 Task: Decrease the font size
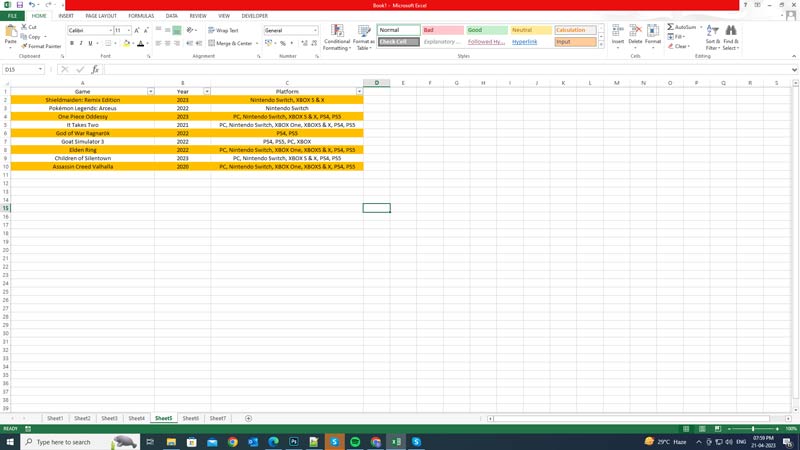click(x=146, y=31)
